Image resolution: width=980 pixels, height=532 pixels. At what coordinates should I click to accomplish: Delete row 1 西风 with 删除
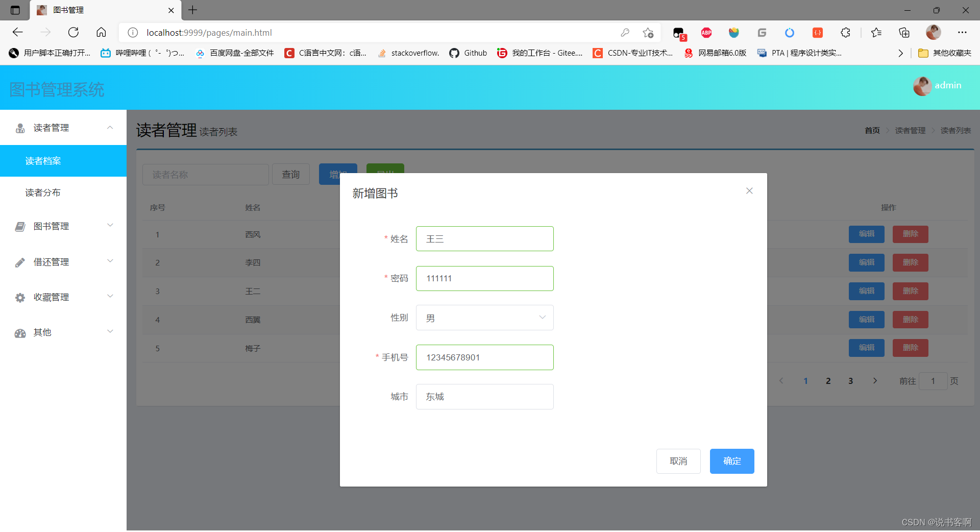911,234
